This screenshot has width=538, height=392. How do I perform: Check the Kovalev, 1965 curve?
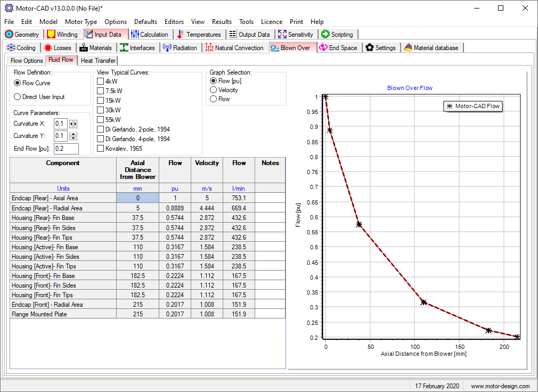click(x=100, y=149)
